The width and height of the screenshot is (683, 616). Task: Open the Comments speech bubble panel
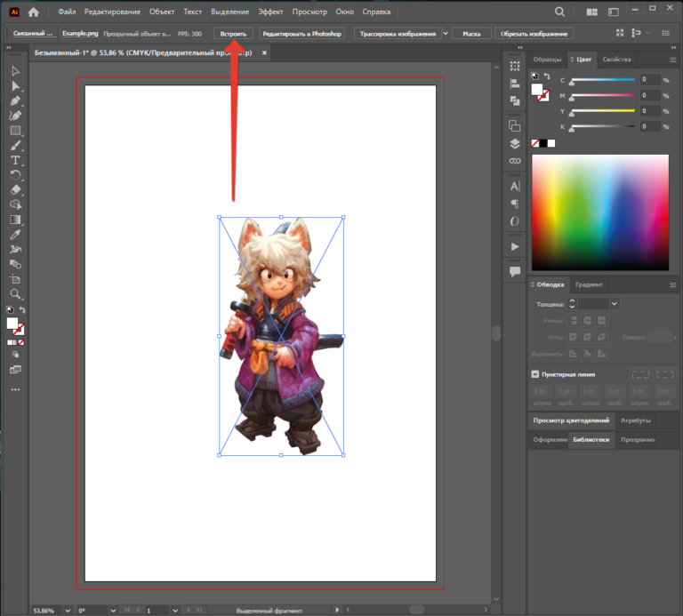515,271
